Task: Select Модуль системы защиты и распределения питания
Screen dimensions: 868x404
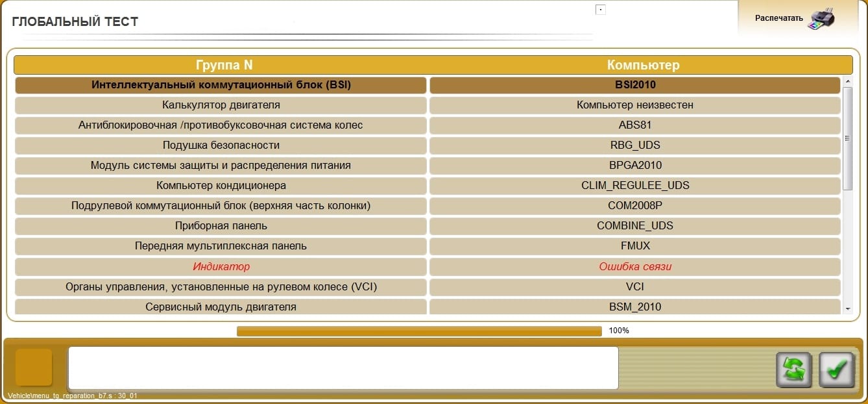Action: pos(221,166)
